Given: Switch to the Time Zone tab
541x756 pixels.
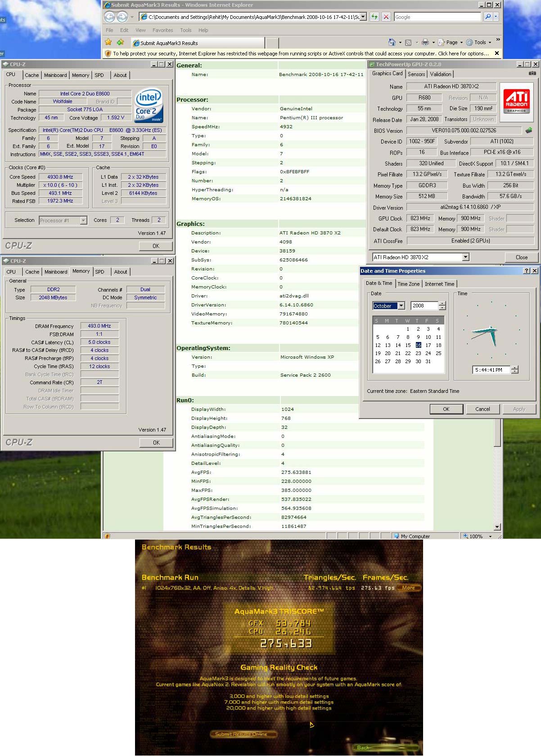Looking at the screenshot, I should click(408, 284).
